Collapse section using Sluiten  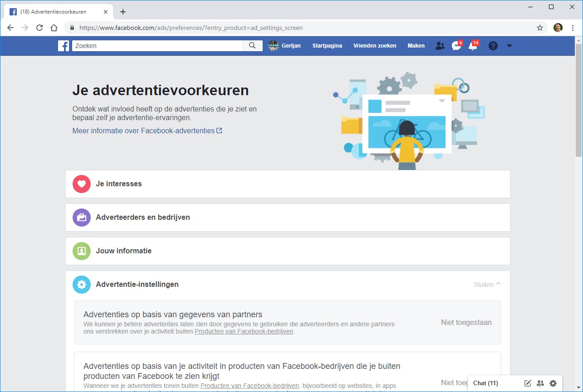(x=487, y=285)
